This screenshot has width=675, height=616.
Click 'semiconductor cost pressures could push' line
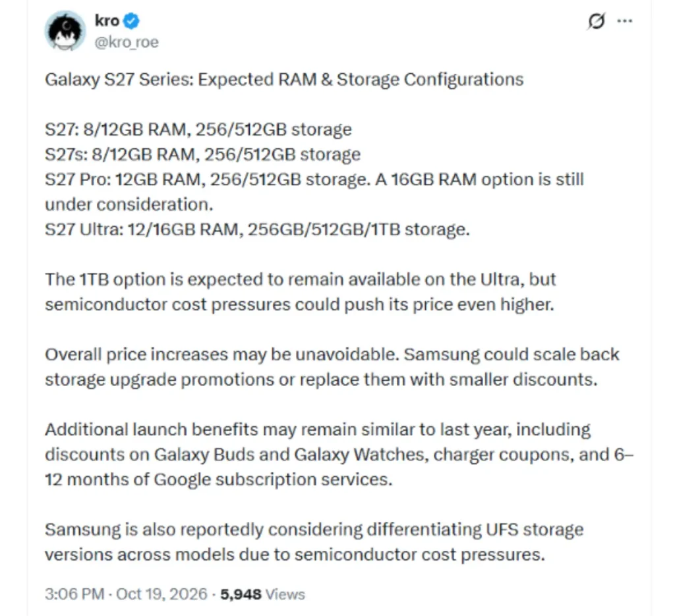tap(300, 304)
